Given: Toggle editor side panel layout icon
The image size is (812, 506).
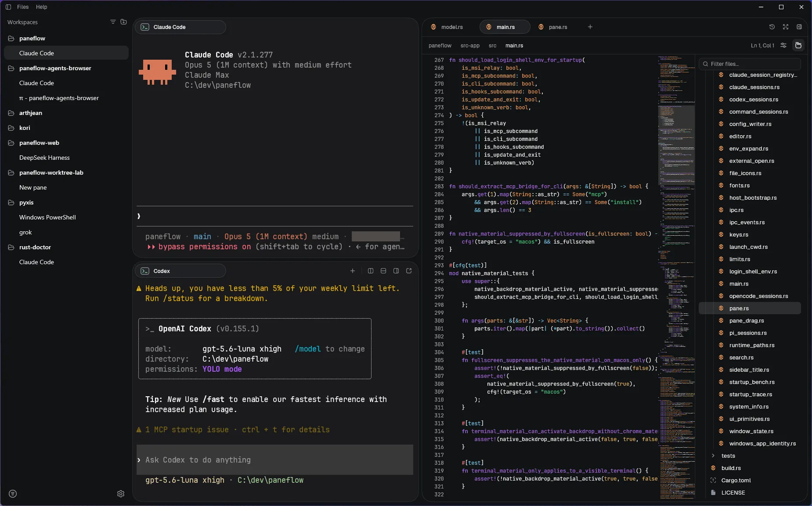Looking at the screenshot, I should click(x=799, y=27).
